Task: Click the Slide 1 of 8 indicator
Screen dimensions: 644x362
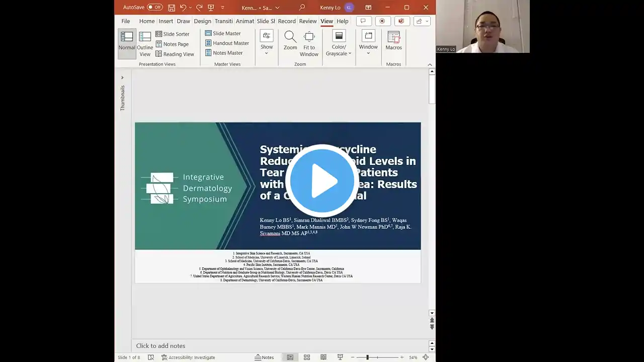Action: pyautogui.click(x=129, y=357)
